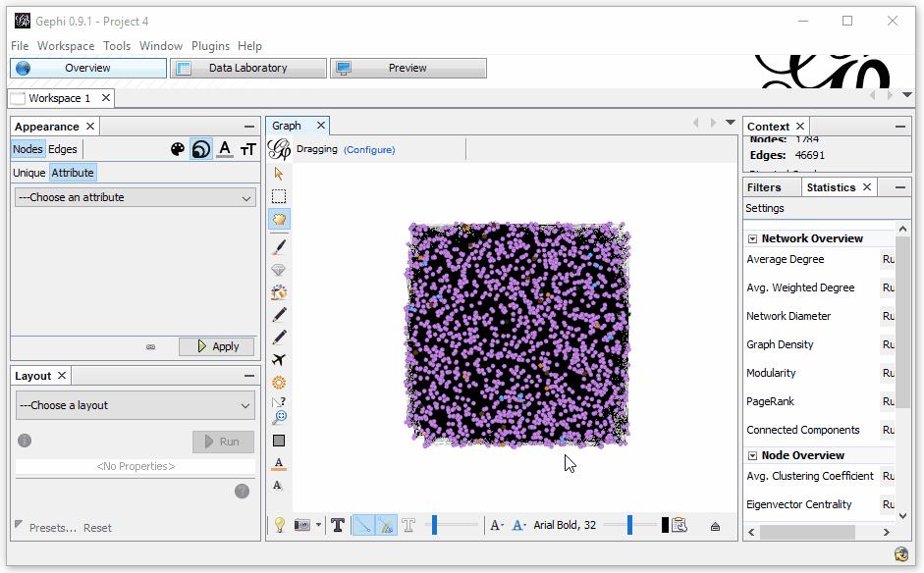Toggle show edges button
This screenshot has height=573, width=924.
[363, 525]
